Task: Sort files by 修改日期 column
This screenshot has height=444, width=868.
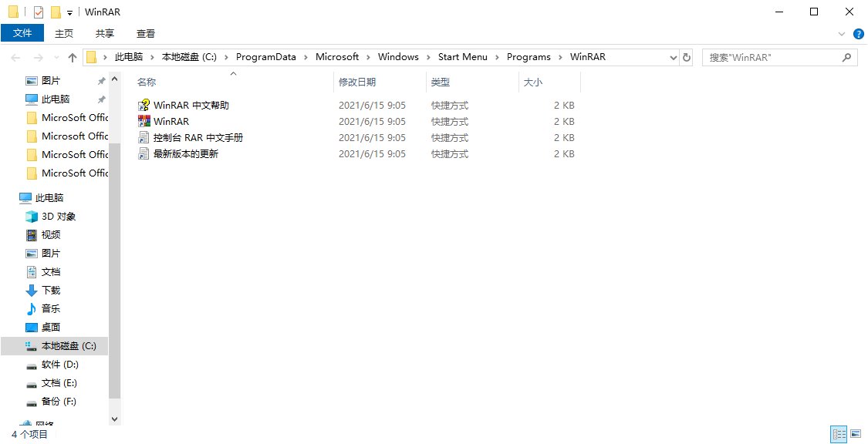Action: coord(357,82)
